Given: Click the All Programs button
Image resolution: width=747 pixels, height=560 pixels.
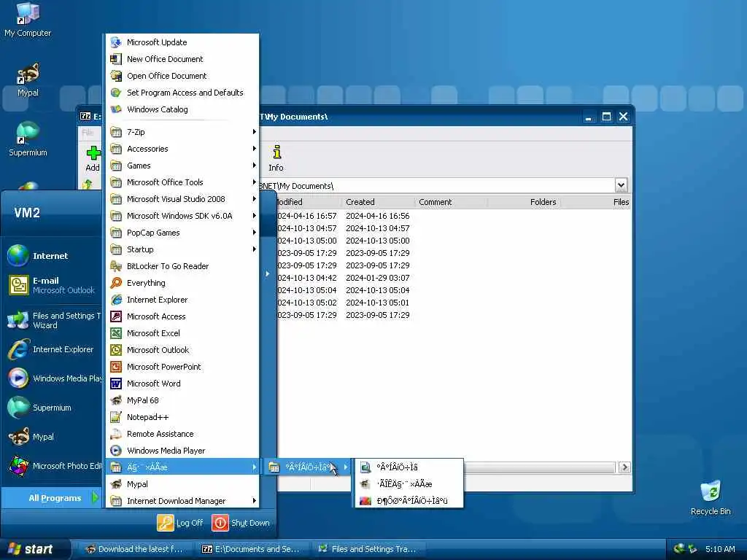Looking at the screenshot, I should [53, 498].
